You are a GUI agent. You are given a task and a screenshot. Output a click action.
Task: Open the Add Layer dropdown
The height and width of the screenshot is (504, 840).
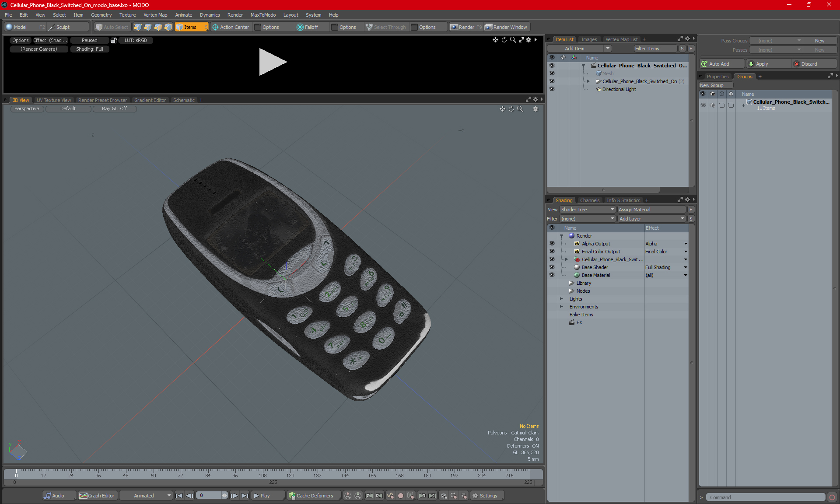tap(651, 219)
